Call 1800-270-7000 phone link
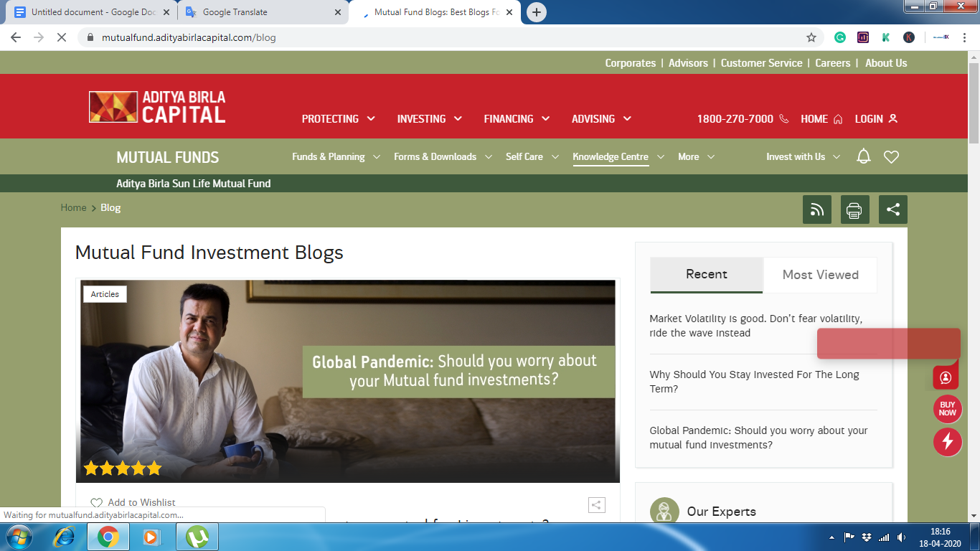980x551 pixels. [x=743, y=119]
